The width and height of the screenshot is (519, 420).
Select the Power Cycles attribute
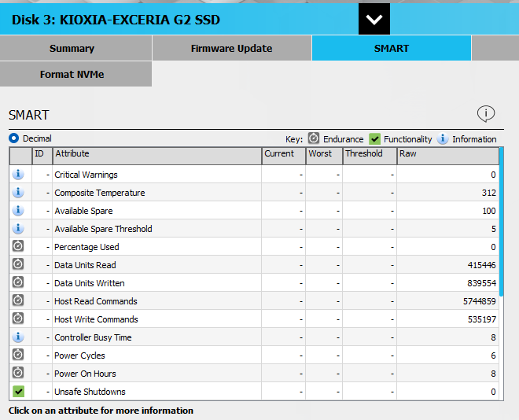pos(79,356)
